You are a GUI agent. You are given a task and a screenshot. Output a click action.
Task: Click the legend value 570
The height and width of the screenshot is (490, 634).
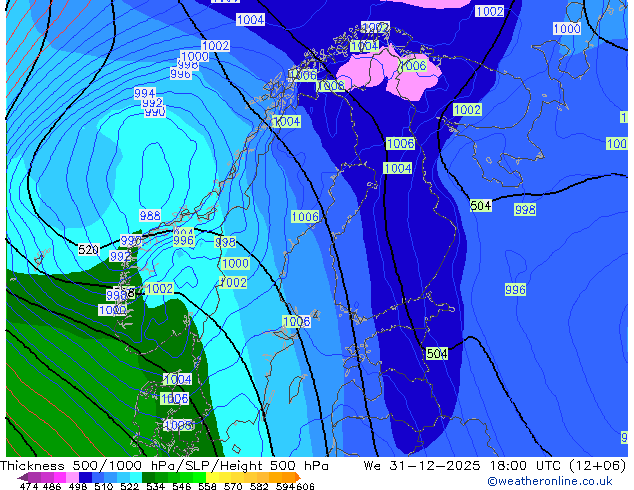point(233,486)
